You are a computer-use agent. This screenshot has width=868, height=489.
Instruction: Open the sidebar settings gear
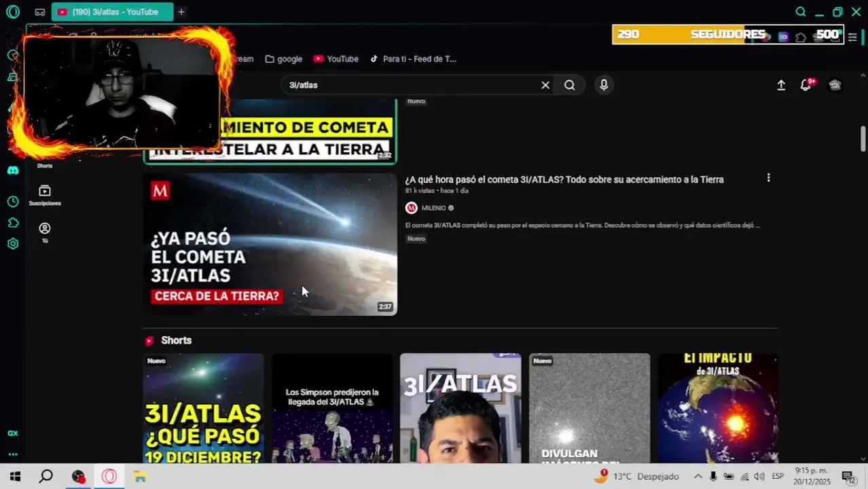[12, 244]
